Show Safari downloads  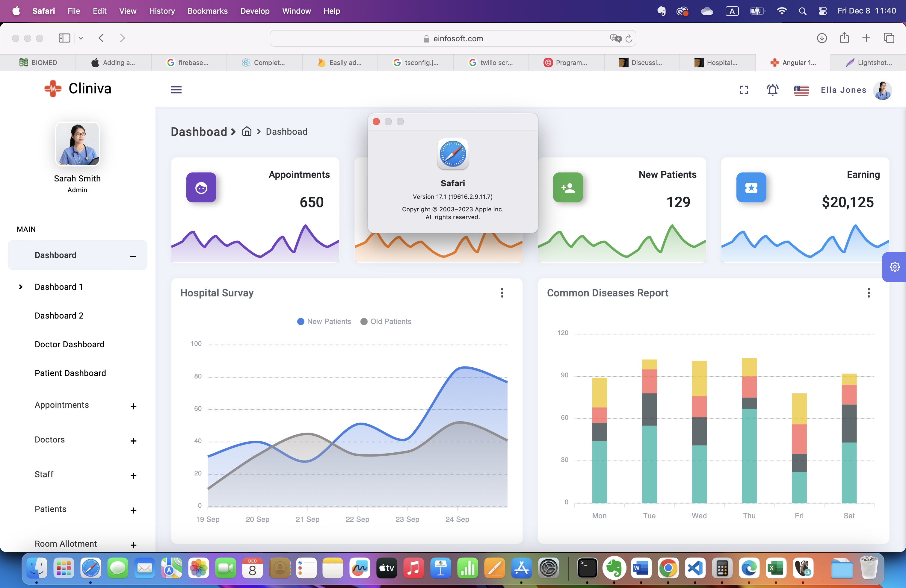(x=822, y=38)
